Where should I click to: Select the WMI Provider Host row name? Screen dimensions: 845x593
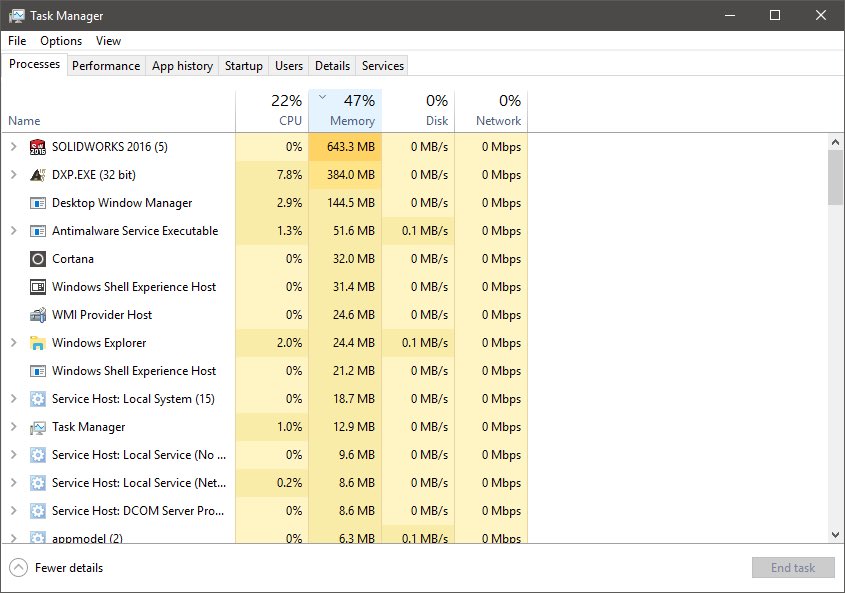[x=102, y=315]
